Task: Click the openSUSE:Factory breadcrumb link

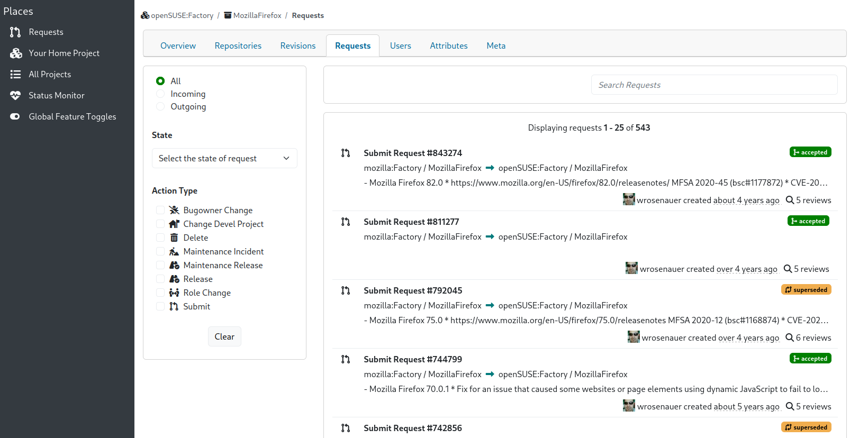Action: pyautogui.click(x=182, y=15)
